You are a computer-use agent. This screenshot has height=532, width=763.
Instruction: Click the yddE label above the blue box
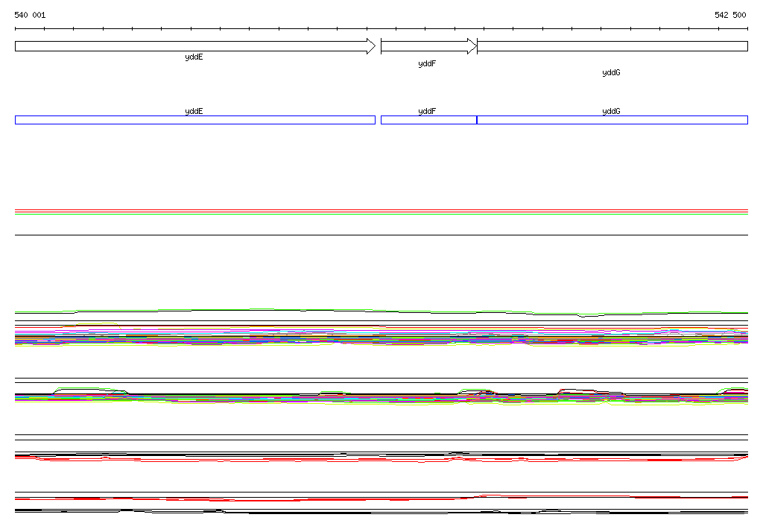[194, 111]
